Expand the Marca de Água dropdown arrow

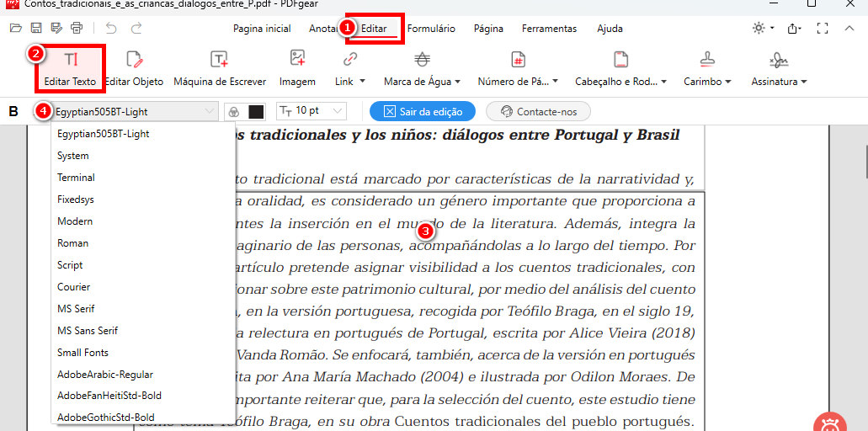458,82
